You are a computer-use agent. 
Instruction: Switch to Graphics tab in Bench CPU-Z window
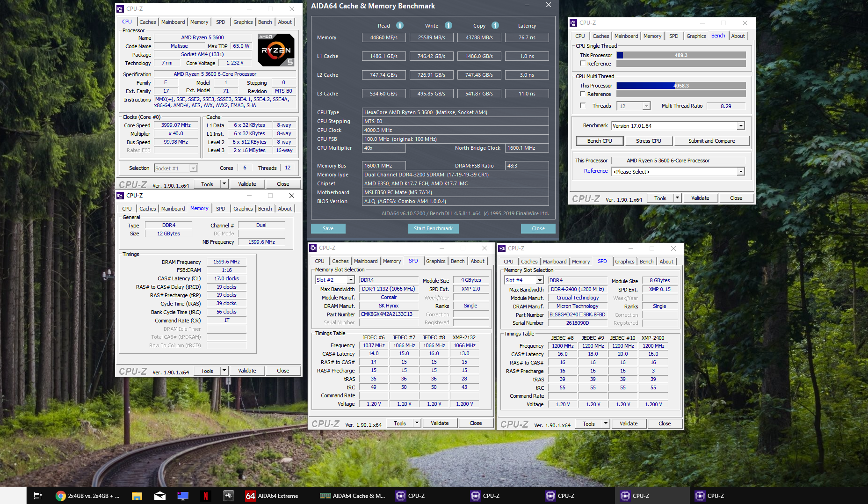tap(696, 36)
